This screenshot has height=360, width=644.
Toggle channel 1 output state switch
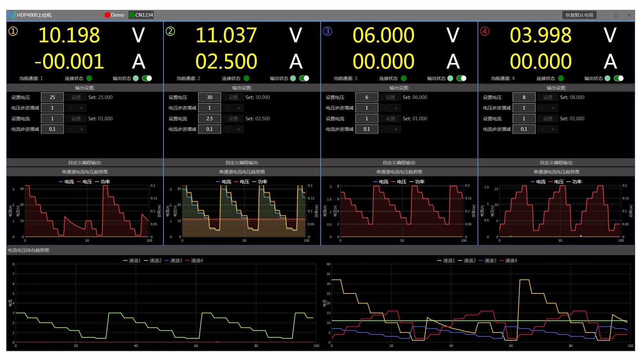pyautogui.click(x=147, y=78)
